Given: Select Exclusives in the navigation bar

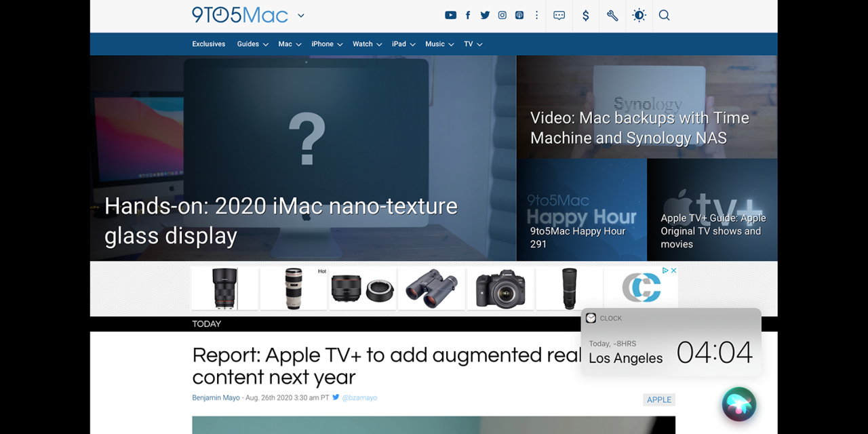Looking at the screenshot, I should point(208,44).
